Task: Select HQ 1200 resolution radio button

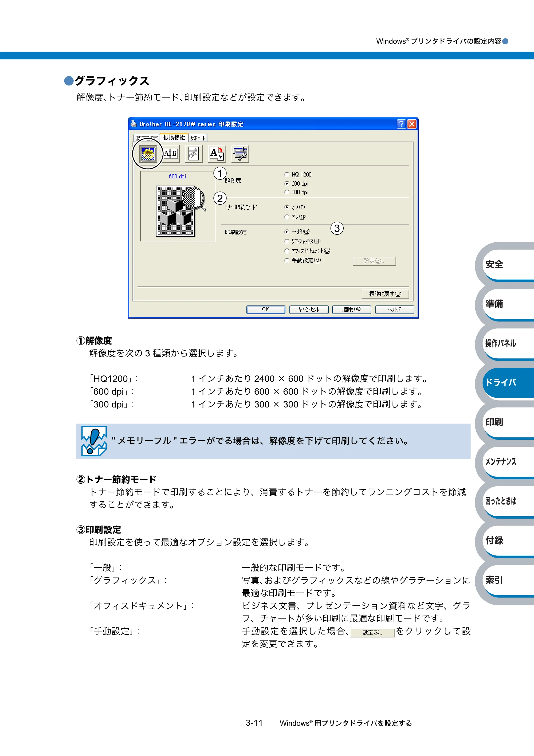Action: 287,174
